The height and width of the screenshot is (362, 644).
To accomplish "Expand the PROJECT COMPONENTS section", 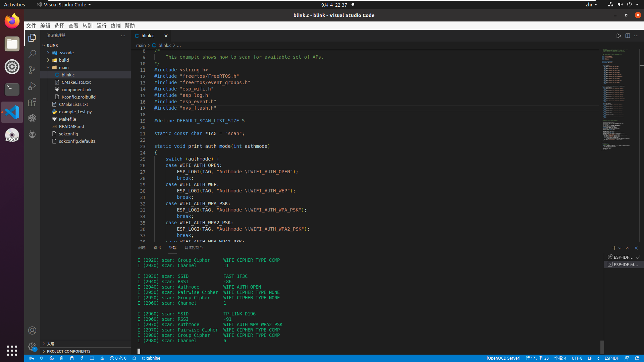I will (68, 351).
